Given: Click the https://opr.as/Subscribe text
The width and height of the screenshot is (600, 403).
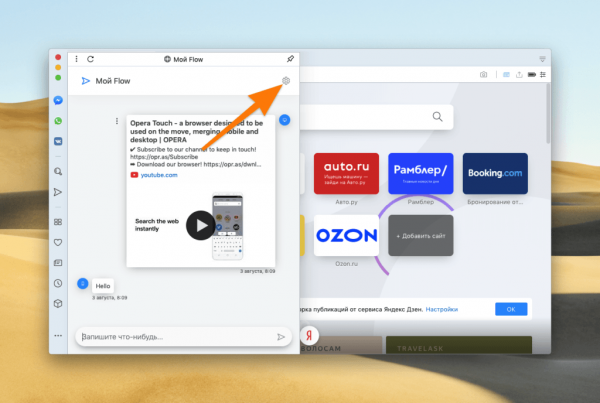Looking at the screenshot, I should [164, 157].
